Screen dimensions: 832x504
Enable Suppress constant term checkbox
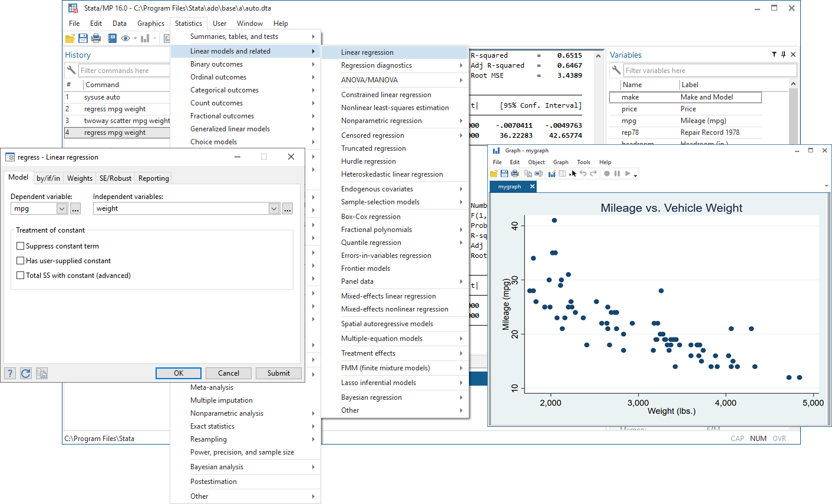(21, 246)
